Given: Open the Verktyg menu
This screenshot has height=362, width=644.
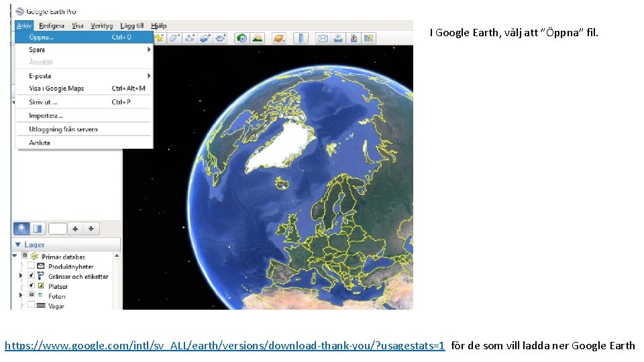Looking at the screenshot, I should pos(102,25).
